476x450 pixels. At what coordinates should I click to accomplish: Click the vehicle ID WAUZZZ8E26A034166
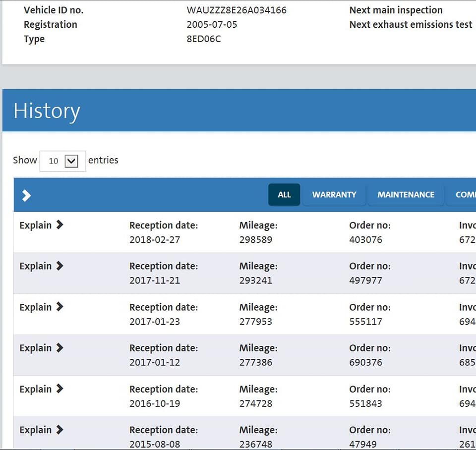coord(237,10)
